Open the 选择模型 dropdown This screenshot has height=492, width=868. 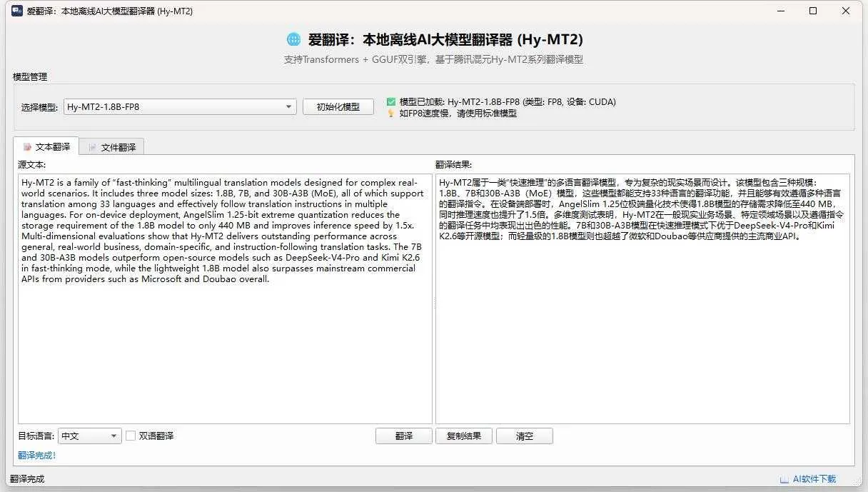point(180,107)
